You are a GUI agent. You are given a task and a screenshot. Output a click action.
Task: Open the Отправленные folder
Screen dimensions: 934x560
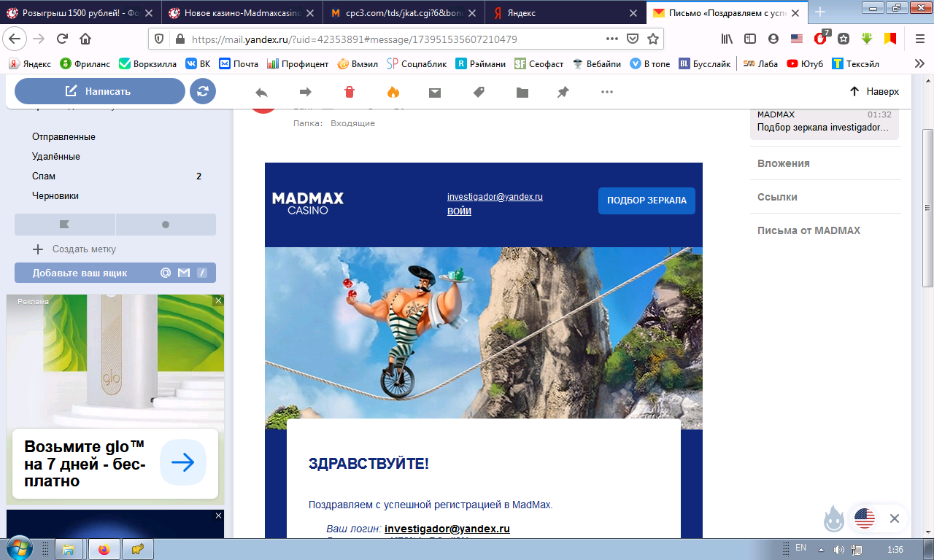(x=63, y=137)
